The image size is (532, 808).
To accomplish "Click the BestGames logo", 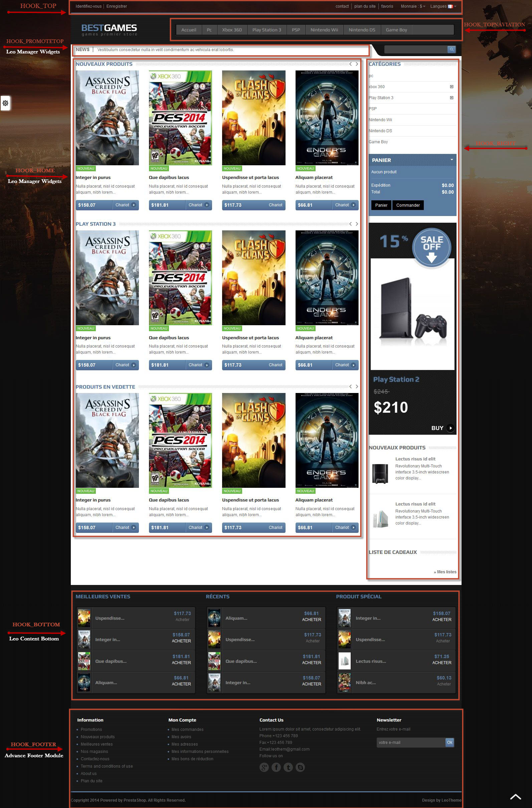I will point(109,29).
